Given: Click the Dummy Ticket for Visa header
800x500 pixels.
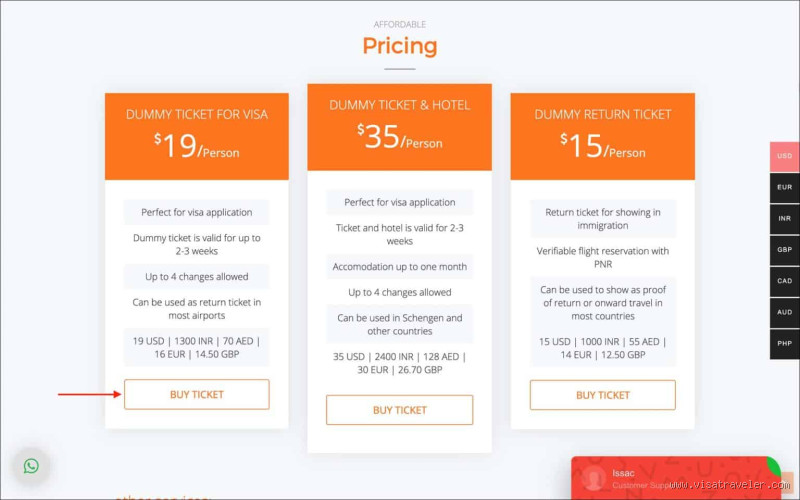Looking at the screenshot, I should (x=197, y=114).
